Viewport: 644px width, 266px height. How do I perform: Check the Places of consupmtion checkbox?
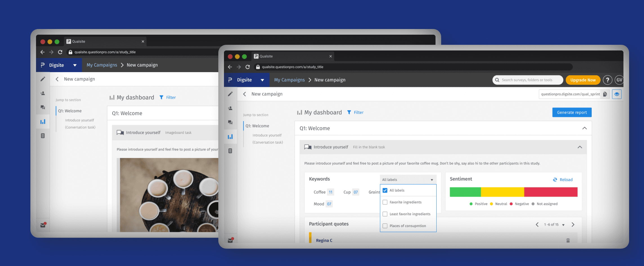coord(385,226)
